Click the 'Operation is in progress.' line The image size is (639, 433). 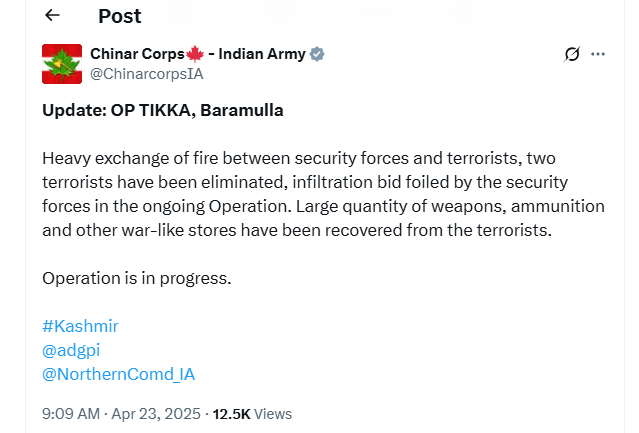click(137, 279)
